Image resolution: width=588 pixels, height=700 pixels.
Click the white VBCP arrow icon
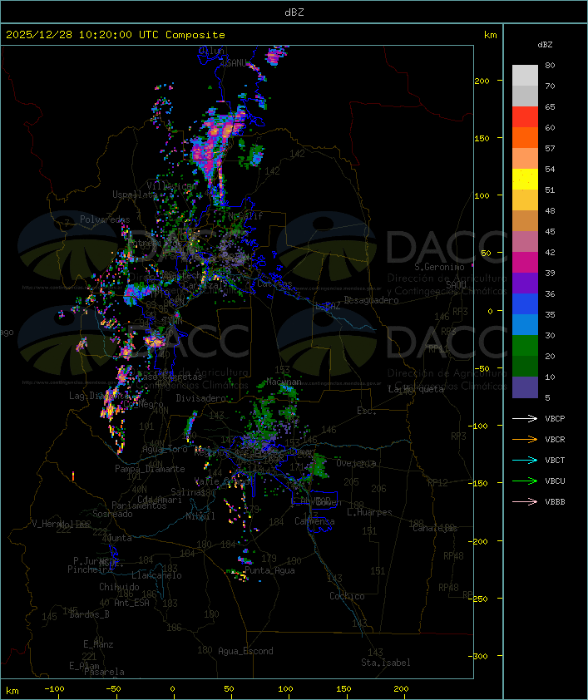click(525, 418)
